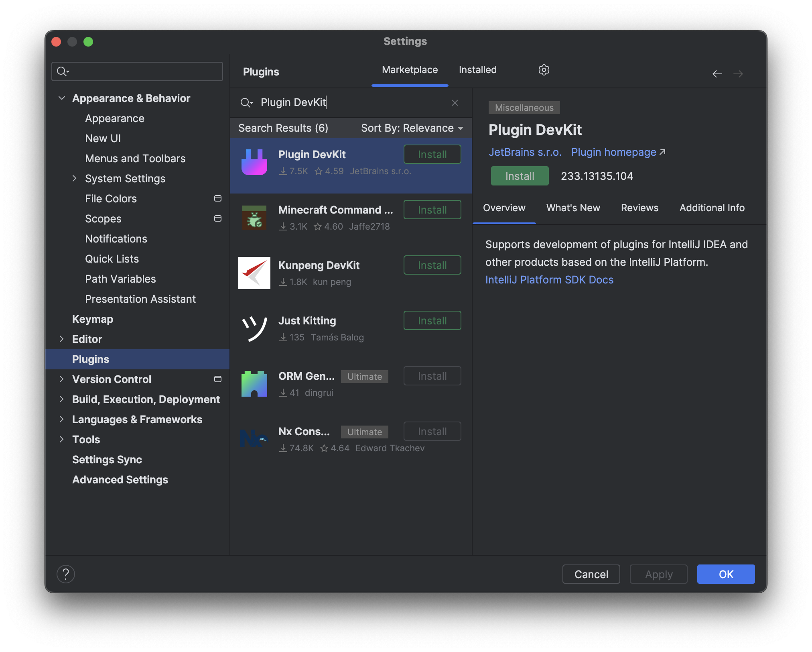Select the Just Kitting result title
This screenshot has height=652, width=812.
tap(307, 321)
